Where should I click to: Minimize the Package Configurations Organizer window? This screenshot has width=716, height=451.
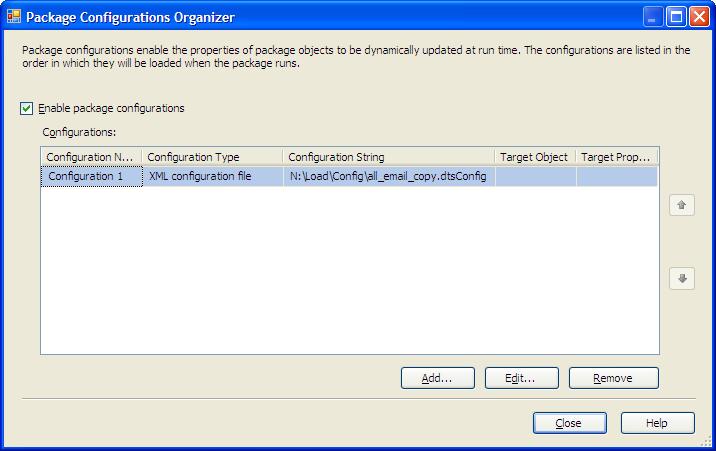coord(653,16)
